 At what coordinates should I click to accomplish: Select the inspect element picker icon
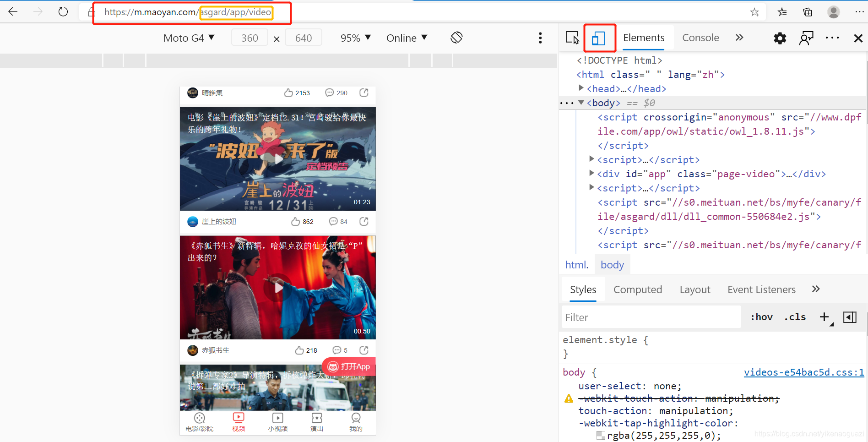[572, 38]
